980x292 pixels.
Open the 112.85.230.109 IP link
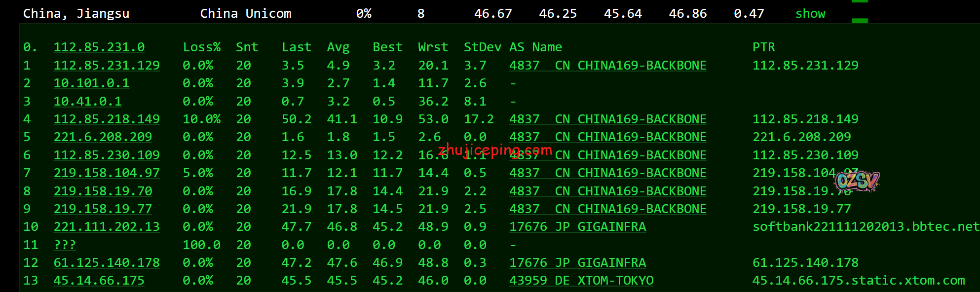(107, 155)
